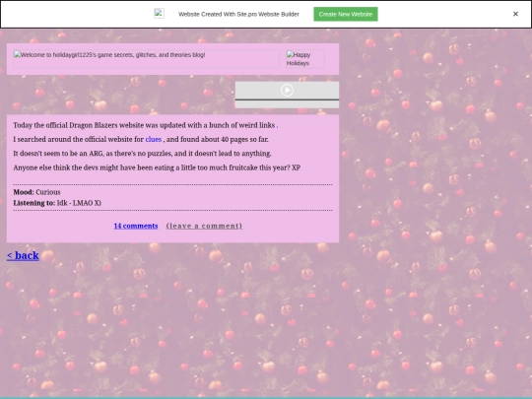This screenshot has width=532, height=399.
Task: Go back via the '< back' link
Action: 23,255
